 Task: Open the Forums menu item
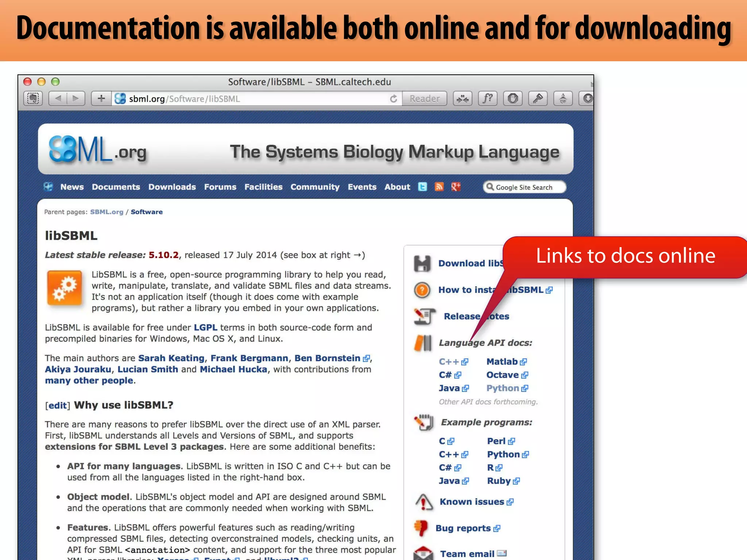coord(220,187)
